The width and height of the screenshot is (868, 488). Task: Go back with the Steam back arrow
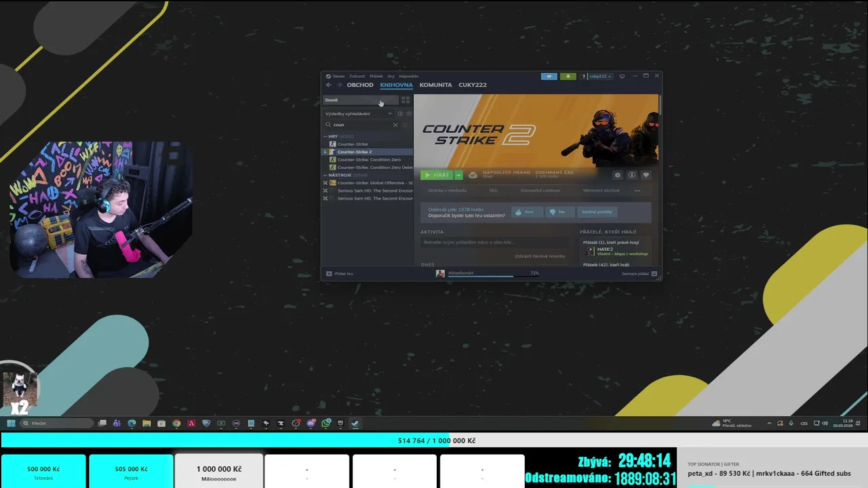click(x=329, y=85)
